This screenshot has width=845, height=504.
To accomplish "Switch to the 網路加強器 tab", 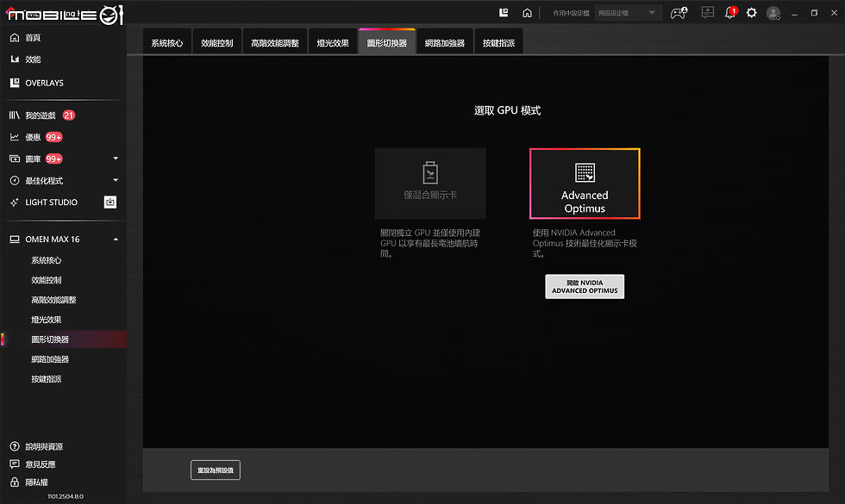I will point(445,42).
